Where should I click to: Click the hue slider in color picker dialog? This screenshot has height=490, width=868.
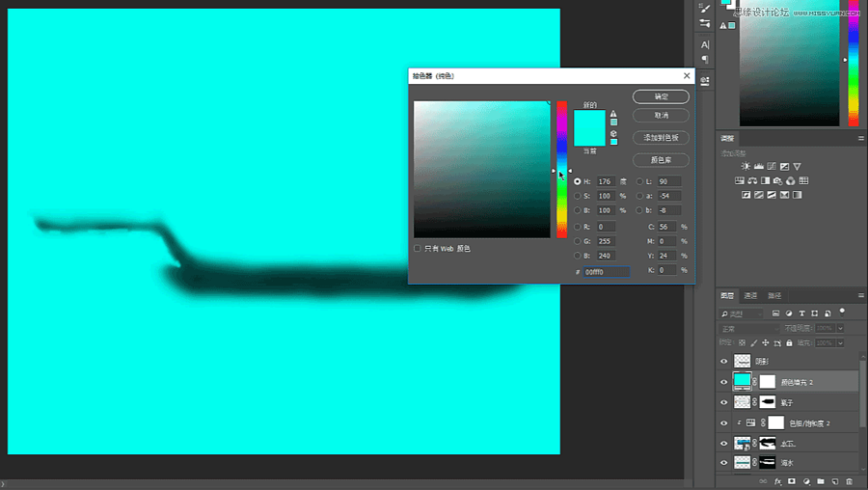[562, 170]
